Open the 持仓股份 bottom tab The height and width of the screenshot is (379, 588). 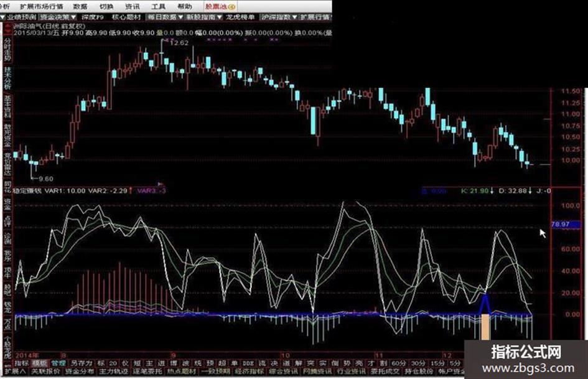419,371
